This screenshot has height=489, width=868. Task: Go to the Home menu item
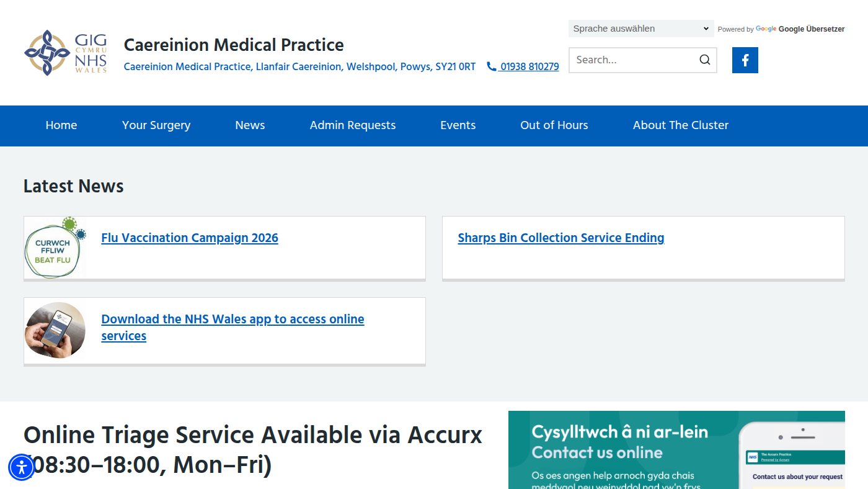coord(61,125)
